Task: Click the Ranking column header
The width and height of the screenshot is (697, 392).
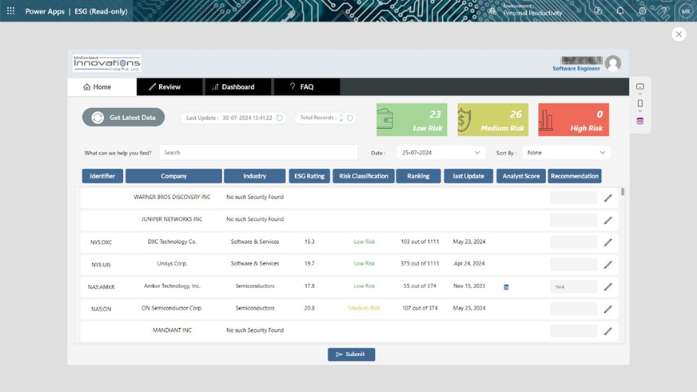Action: (418, 176)
